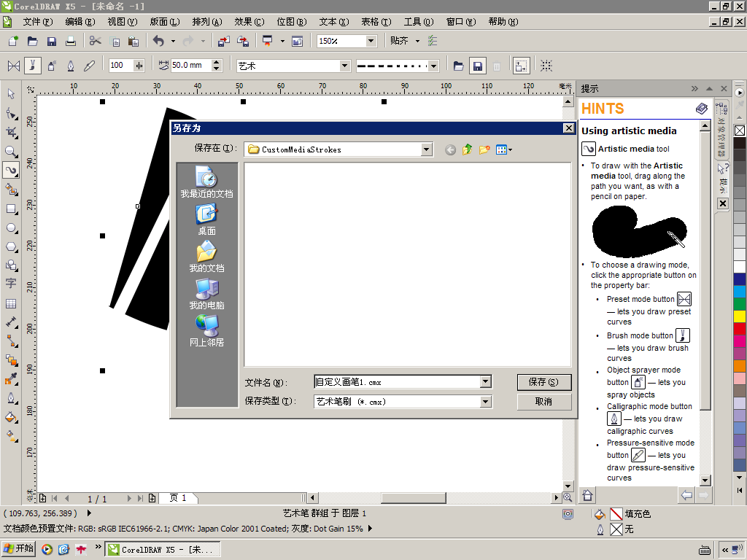Expand the file name dropdown arrow
Image resolution: width=747 pixels, height=560 pixels.
tap(485, 381)
